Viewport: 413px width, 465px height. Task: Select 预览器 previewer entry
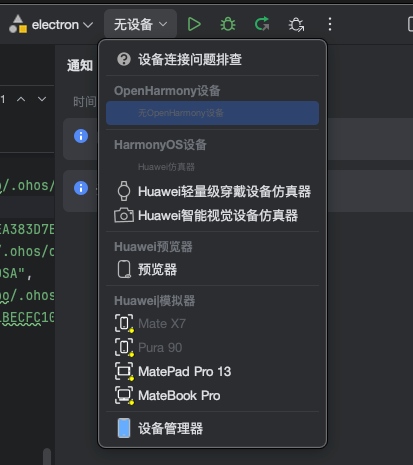click(x=212, y=269)
